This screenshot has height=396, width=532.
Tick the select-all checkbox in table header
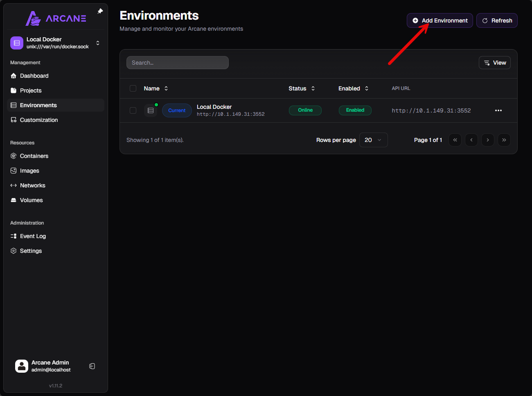coord(133,88)
